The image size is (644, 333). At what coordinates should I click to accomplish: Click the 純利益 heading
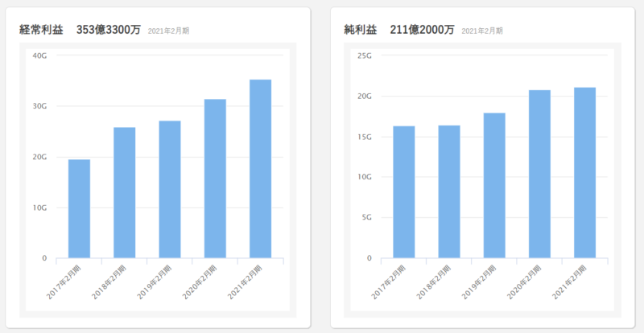point(360,30)
